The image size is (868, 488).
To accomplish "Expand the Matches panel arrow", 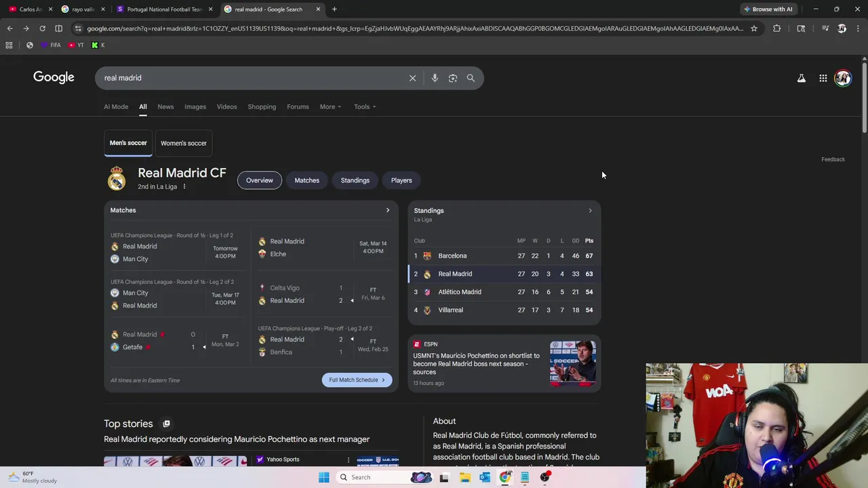I will pyautogui.click(x=388, y=210).
